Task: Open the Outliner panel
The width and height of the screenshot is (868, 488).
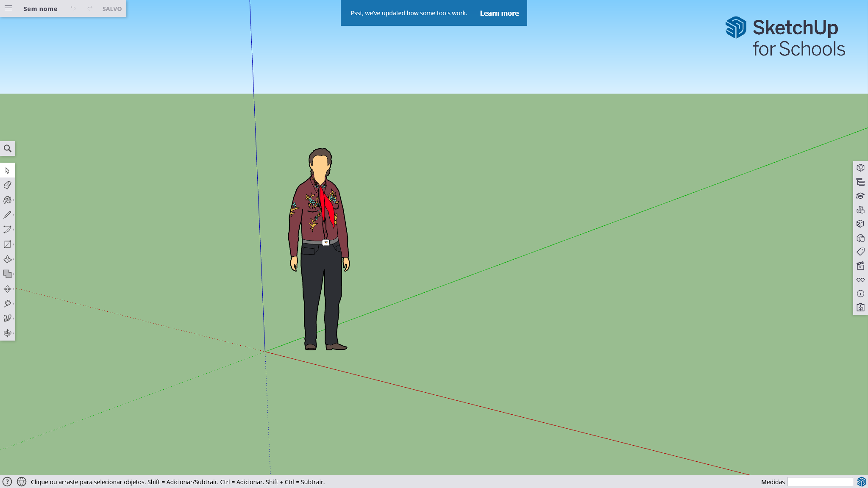Action: click(860, 182)
